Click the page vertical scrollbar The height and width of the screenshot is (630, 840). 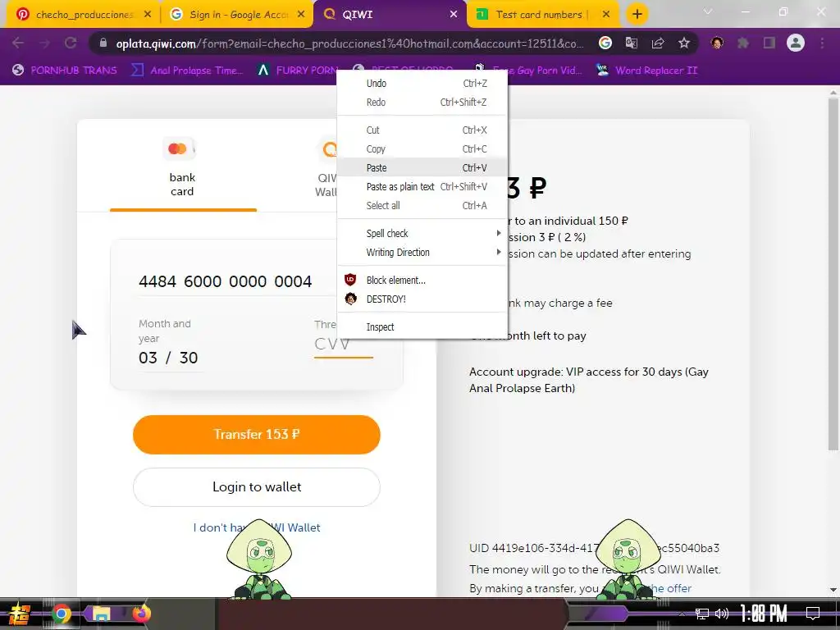coord(833,273)
